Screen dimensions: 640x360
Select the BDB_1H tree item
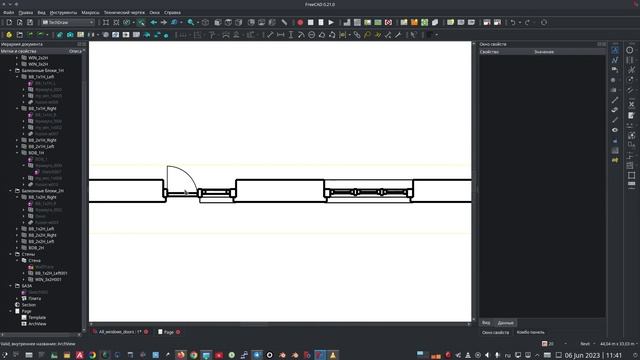click(36, 153)
